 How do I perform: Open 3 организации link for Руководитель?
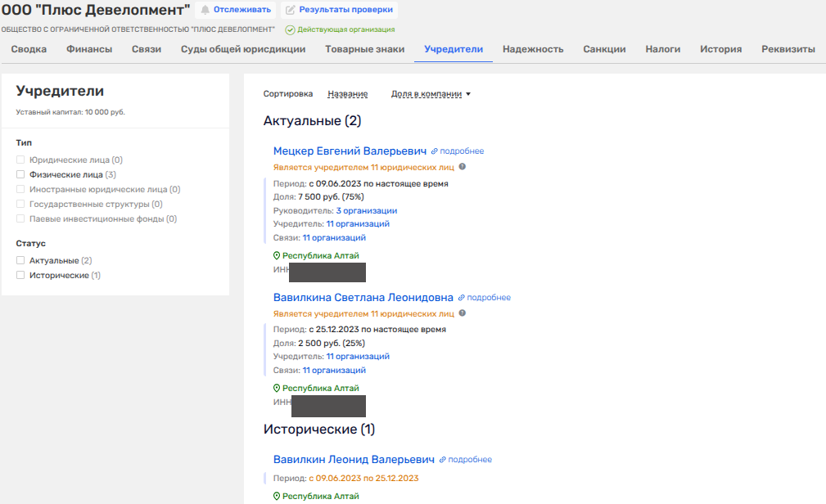click(x=367, y=210)
